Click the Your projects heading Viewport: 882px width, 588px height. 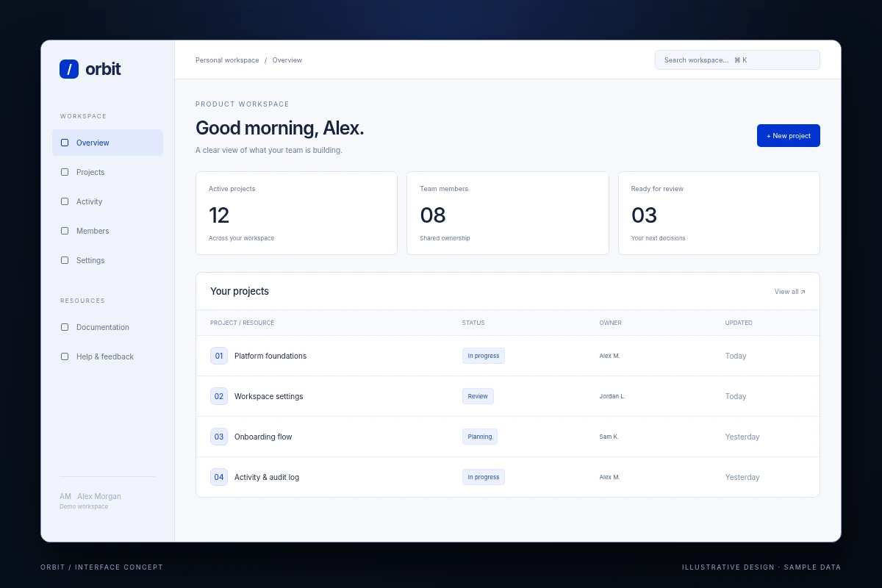click(x=240, y=291)
